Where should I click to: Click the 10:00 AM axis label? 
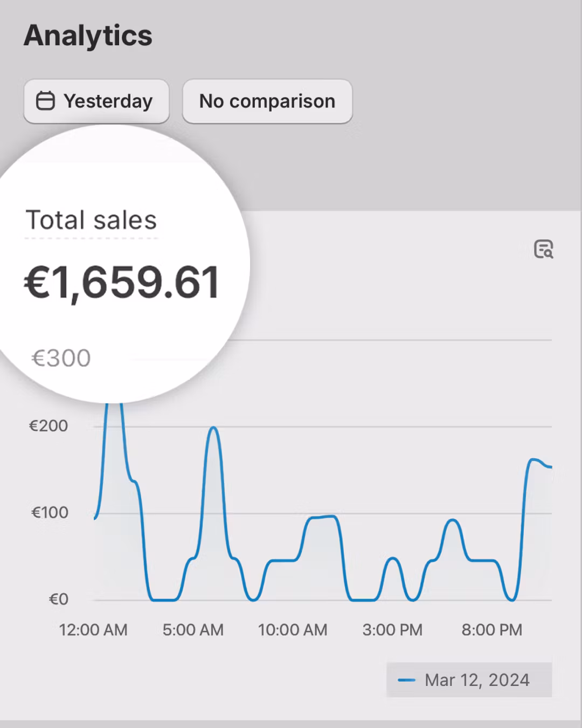click(293, 630)
